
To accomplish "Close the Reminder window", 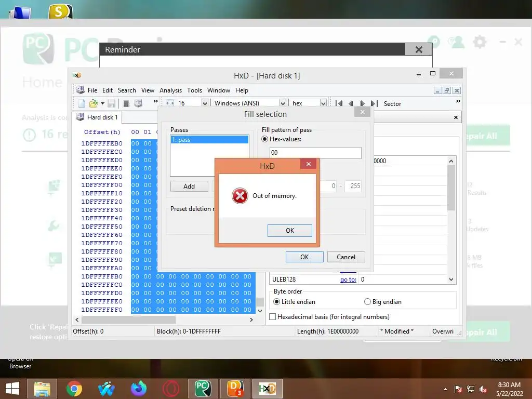I will pos(419,49).
